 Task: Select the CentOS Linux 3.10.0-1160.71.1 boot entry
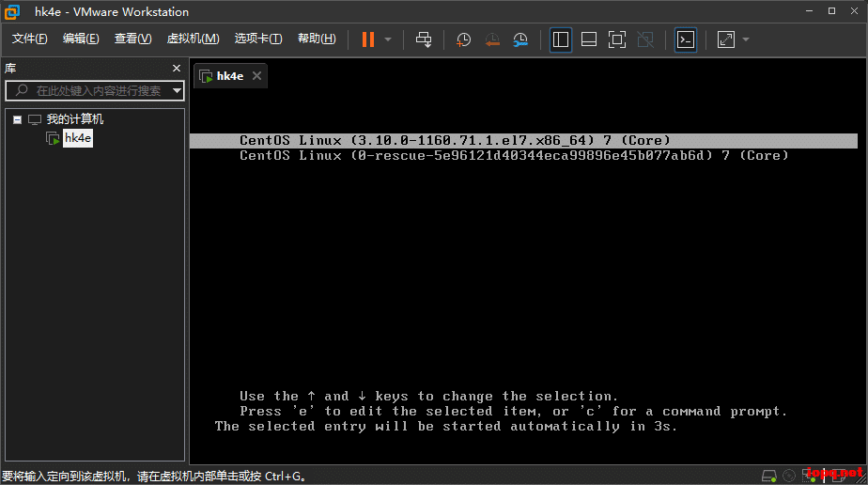[523, 141]
